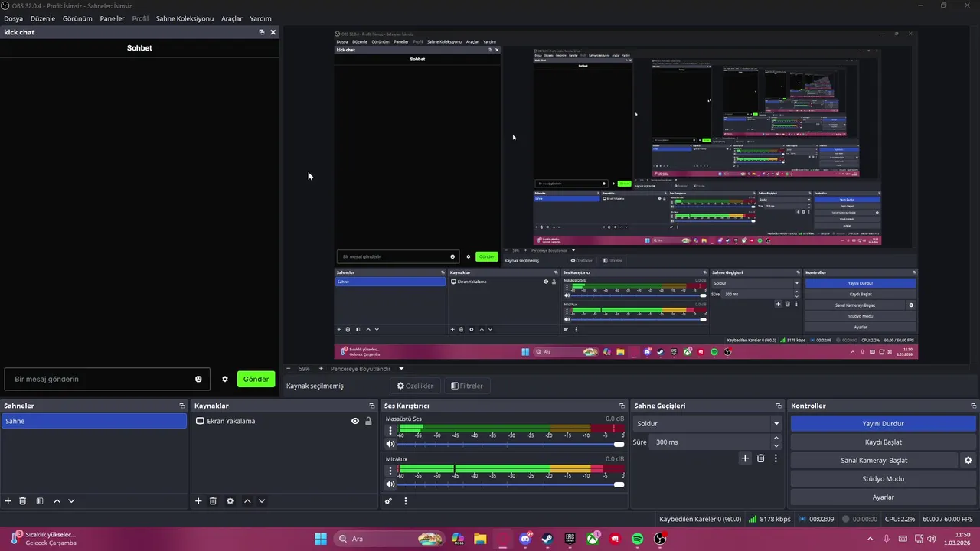Screen dimensions: 980x551
Task: Open Windows Start menu
Action: pos(321,539)
